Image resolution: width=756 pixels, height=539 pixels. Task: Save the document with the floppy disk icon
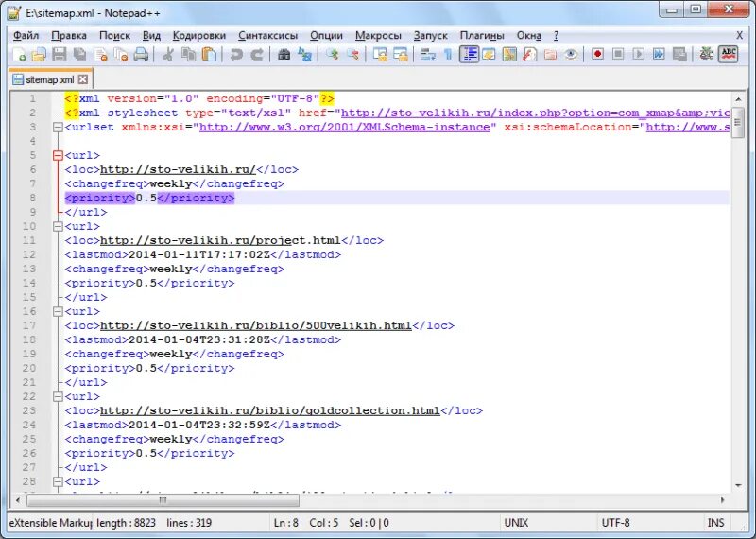[x=60, y=54]
